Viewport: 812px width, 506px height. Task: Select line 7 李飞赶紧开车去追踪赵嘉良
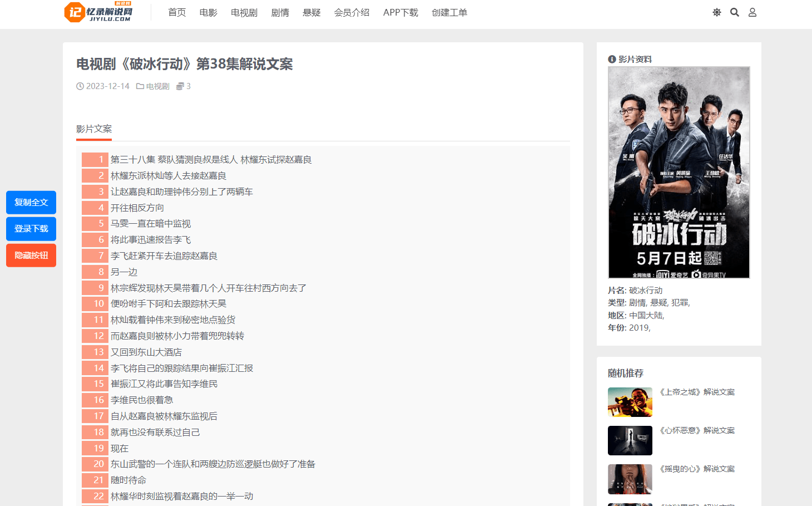(164, 256)
